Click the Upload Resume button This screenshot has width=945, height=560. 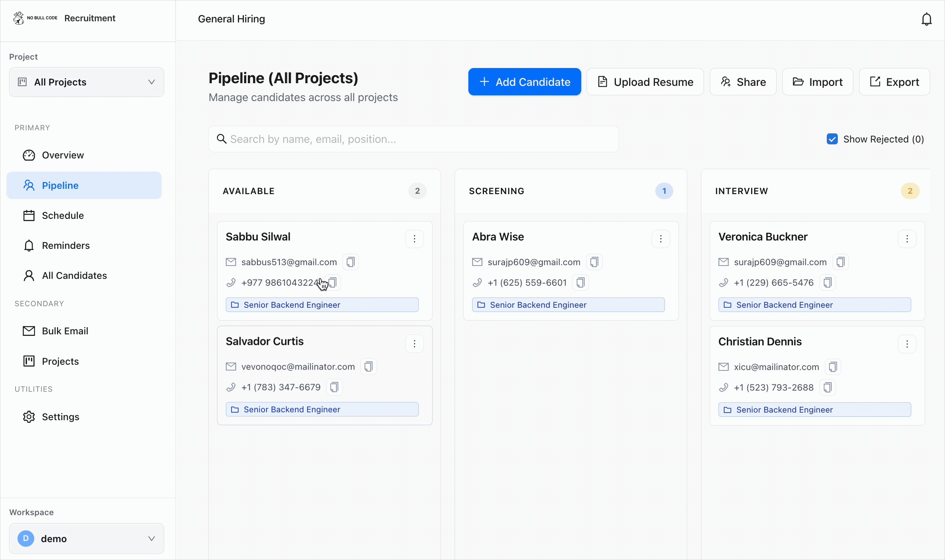[x=645, y=82]
